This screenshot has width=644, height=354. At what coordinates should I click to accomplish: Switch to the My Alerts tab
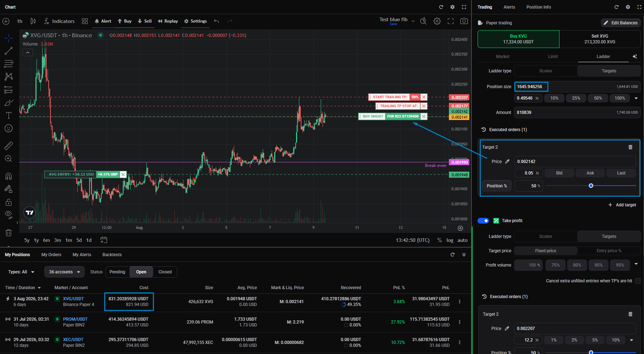click(x=82, y=255)
